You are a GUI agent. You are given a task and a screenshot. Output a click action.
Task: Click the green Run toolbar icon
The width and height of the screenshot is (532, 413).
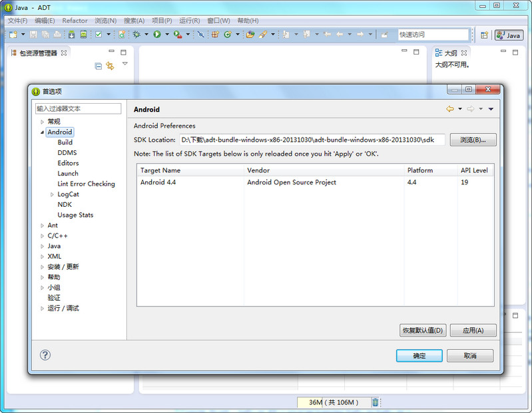click(x=157, y=34)
